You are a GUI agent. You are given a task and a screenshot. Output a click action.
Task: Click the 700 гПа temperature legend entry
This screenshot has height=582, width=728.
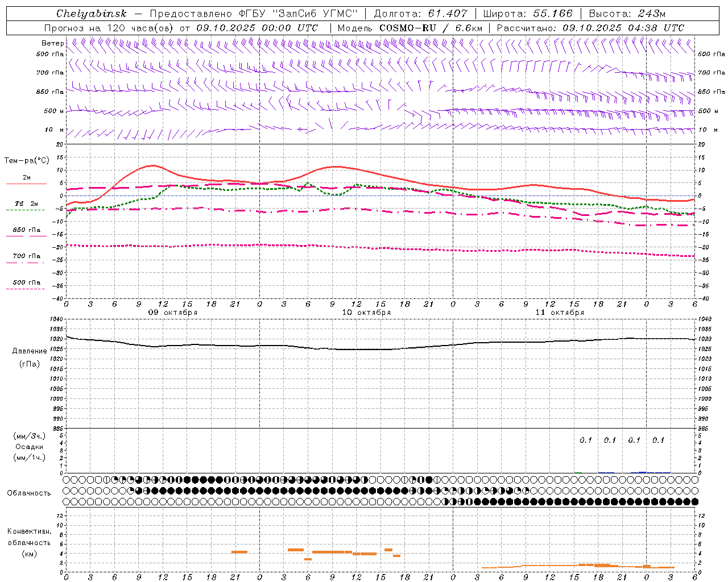pos(27,256)
